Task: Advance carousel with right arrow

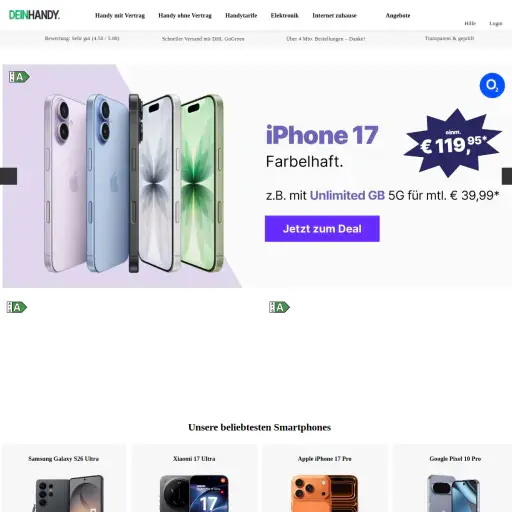Action: pyautogui.click(x=507, y=176)
